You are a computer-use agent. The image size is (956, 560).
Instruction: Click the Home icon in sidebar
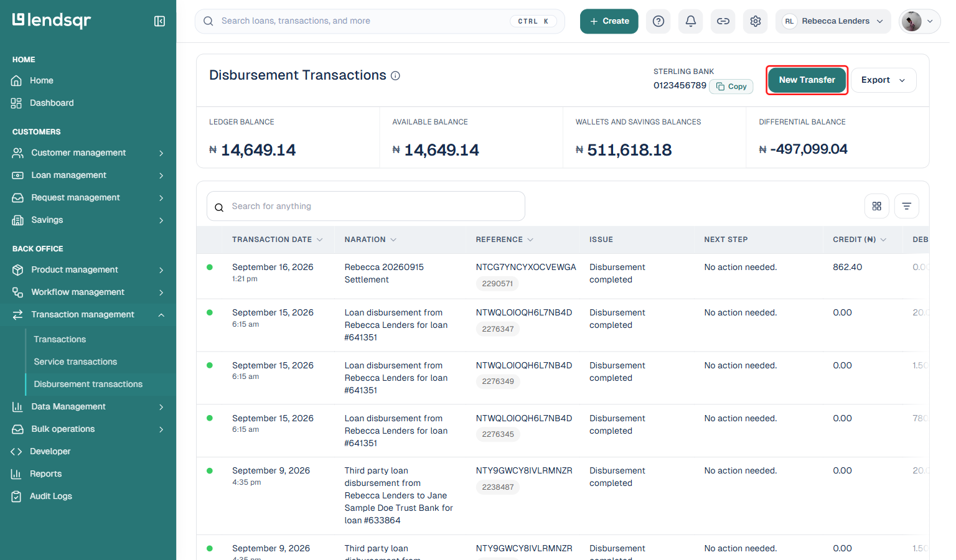(17, 81)
